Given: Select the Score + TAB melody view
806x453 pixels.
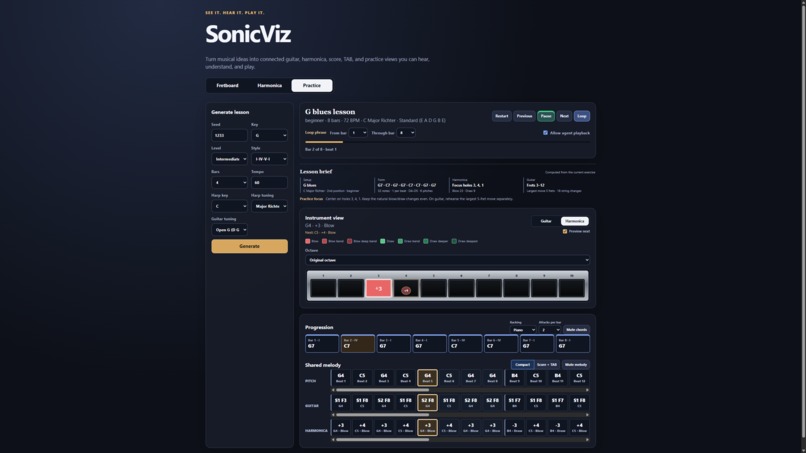Looking at the screenshot, I should coord(547,365).
